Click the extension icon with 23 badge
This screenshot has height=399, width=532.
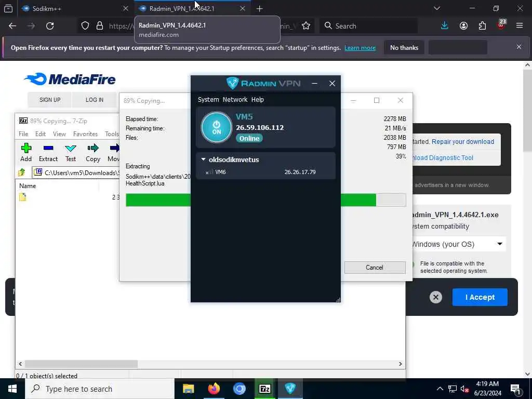501,25
